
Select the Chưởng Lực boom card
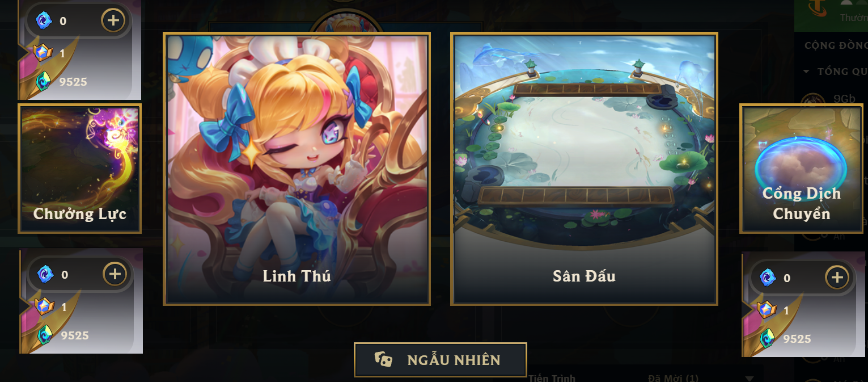pyautogui.click(x=80, y=168)
